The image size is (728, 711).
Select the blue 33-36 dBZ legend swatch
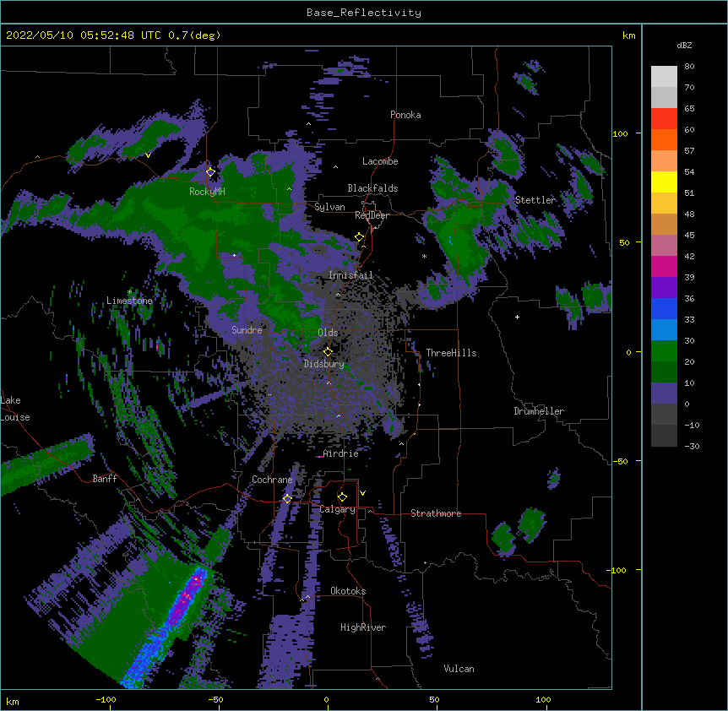(x=664, y=308)
